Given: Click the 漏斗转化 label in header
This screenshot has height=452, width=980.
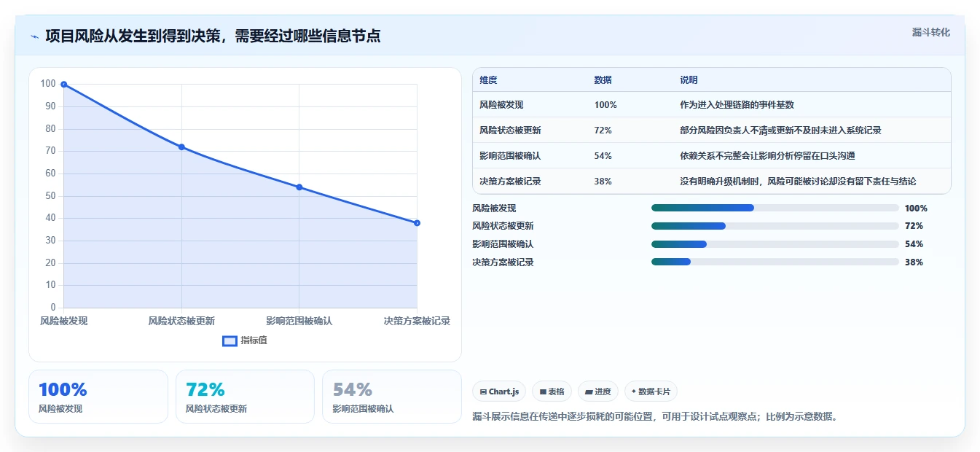Looking at the screenshot, I should coord(930,33).
